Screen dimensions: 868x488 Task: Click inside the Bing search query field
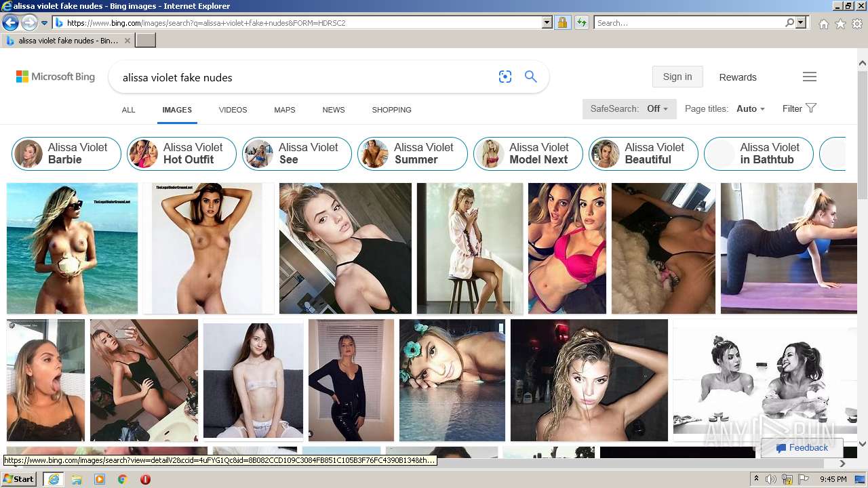click(305, 77)
